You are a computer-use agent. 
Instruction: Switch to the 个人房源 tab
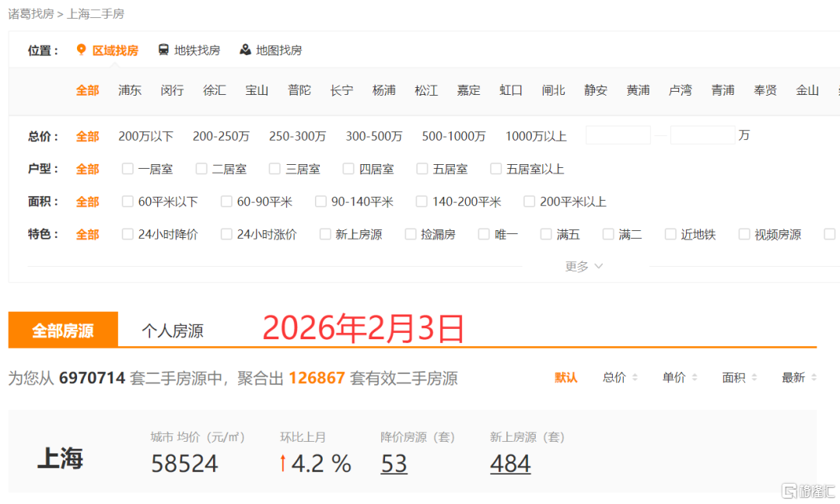click(x=172, y=331)
